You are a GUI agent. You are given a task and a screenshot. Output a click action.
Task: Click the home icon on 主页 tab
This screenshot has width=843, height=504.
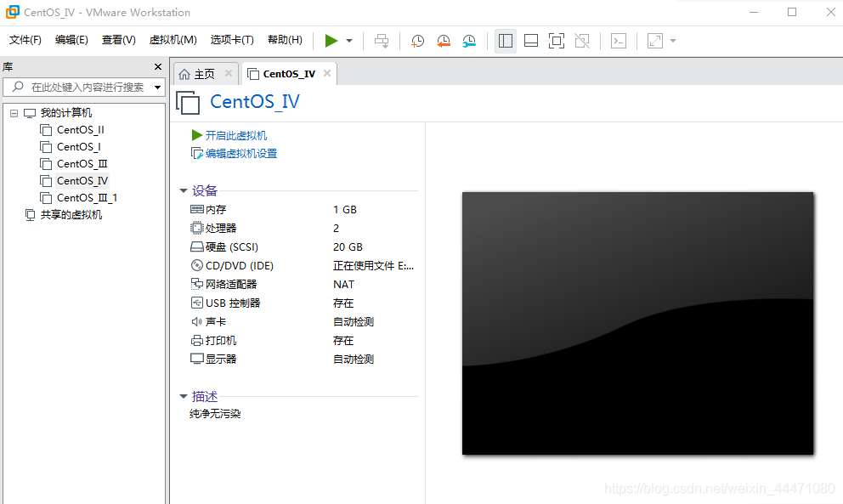point(184,74)
